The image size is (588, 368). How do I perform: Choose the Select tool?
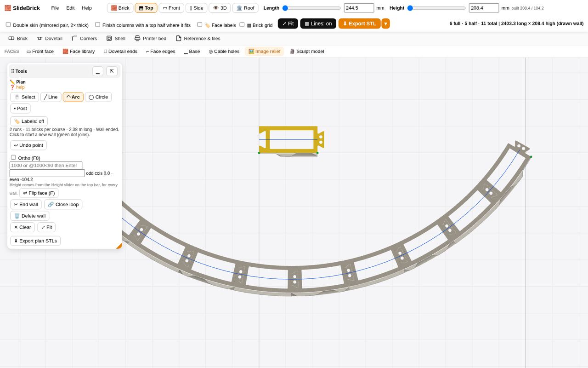tap(24, 97)
